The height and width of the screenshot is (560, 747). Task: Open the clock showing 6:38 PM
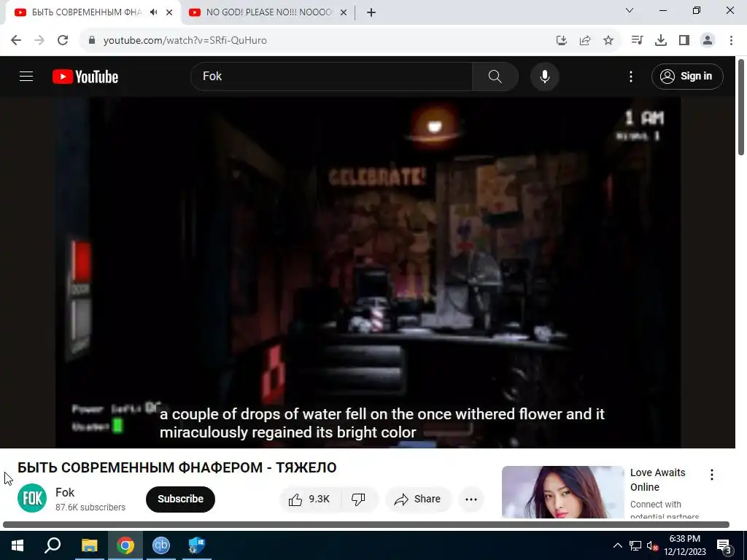click(x=685, y=545)
